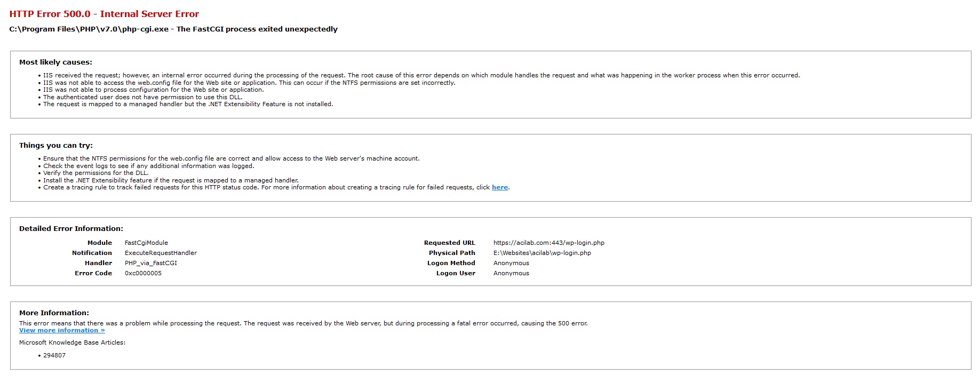Open the 'here' tracing rule link
980x391 pixels.
pyautogui.click(x=500, y=187)
